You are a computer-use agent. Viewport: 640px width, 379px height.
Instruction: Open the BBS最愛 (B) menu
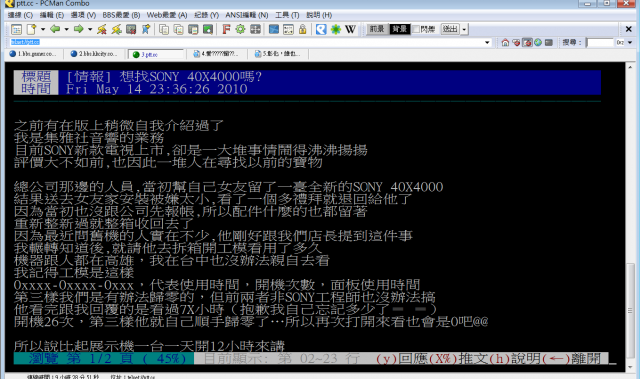(121, 15)
